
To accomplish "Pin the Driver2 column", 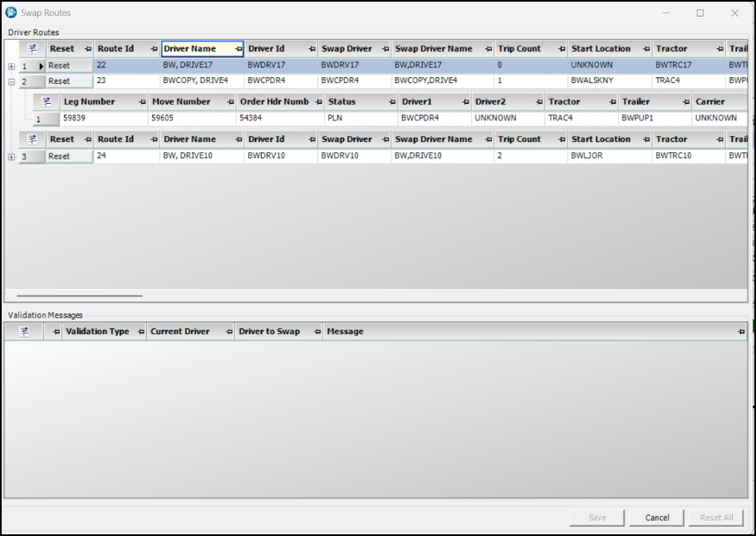I will 539,101.
